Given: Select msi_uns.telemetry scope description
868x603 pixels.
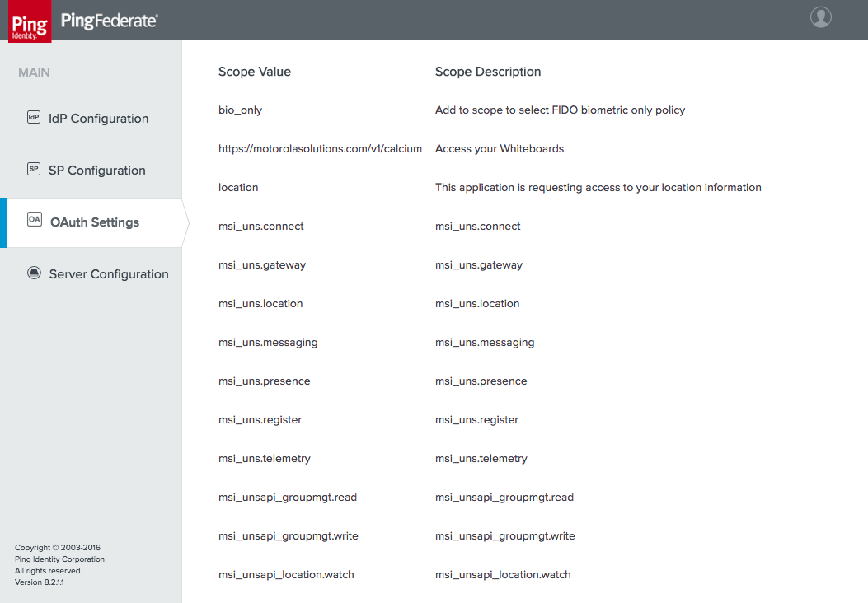Looking at the screenshot, I should coord(481,459).
